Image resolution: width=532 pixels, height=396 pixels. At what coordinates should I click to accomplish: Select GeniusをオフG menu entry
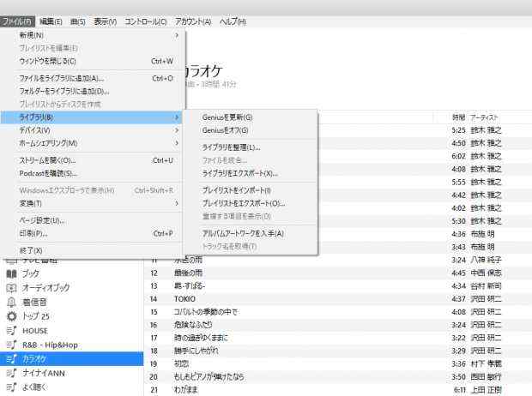tap(225, 130)
